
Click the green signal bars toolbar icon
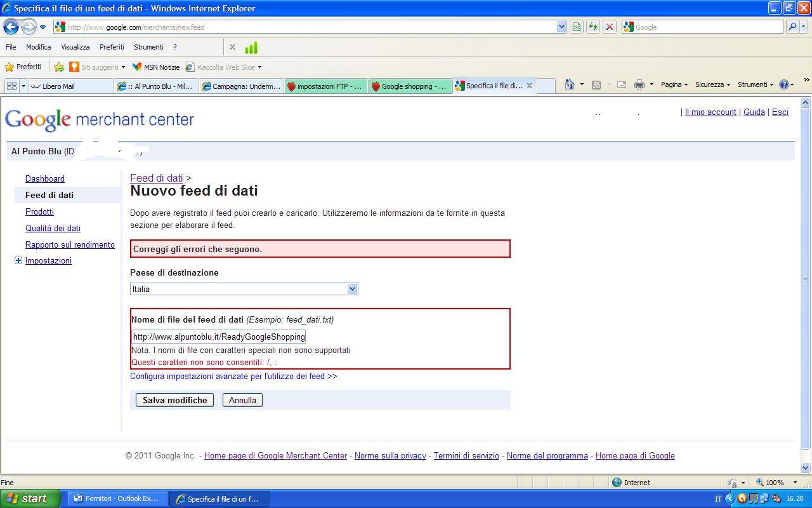[x=251, y=48]
